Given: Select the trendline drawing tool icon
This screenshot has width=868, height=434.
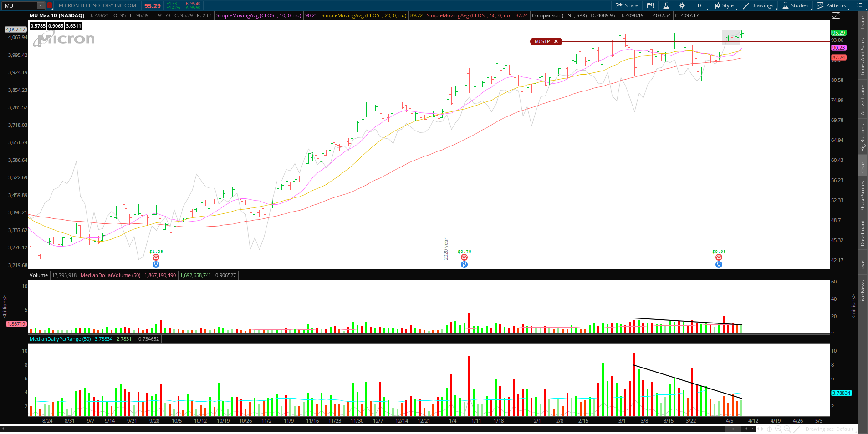Looking at the screenshot, I should [x=797, y=429].
